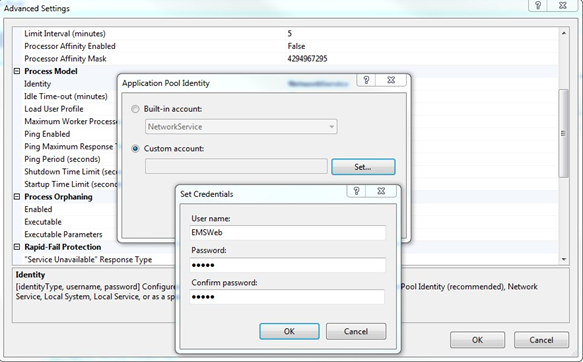
Task: Click the Password field
Action: (287, 265)
